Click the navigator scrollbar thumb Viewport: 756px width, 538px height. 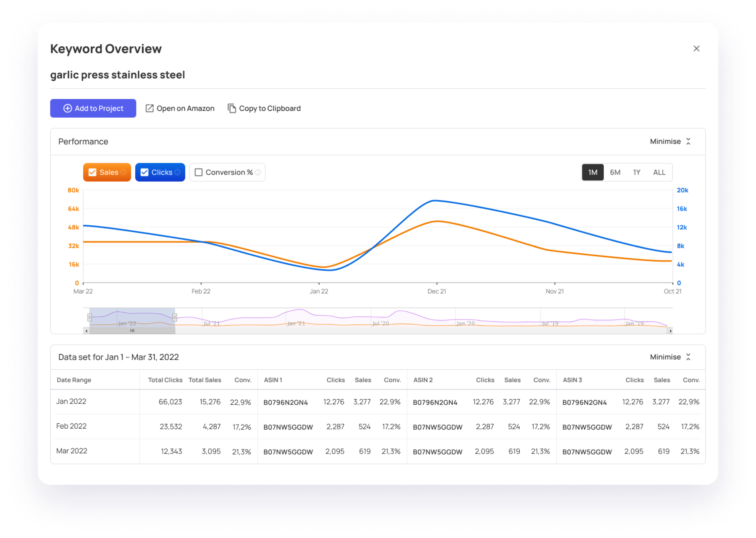[132, 331]
